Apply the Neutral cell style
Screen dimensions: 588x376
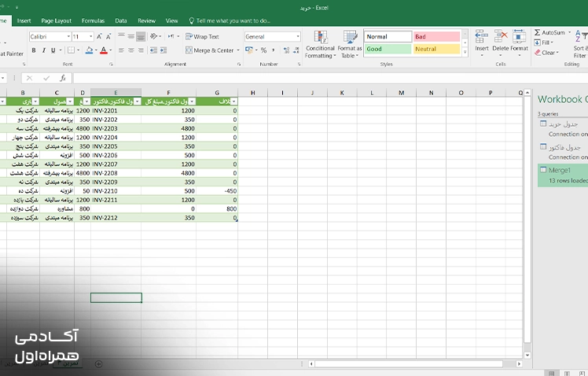tap(436, 49)
